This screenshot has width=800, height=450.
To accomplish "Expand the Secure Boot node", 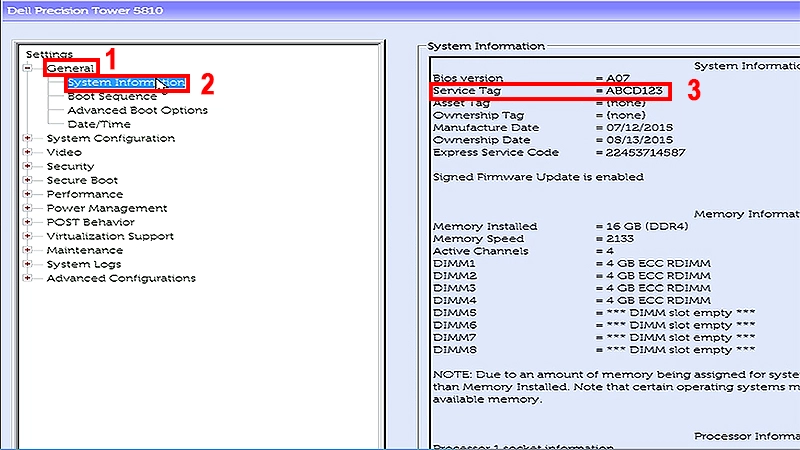I will click(x=28, y=180).
